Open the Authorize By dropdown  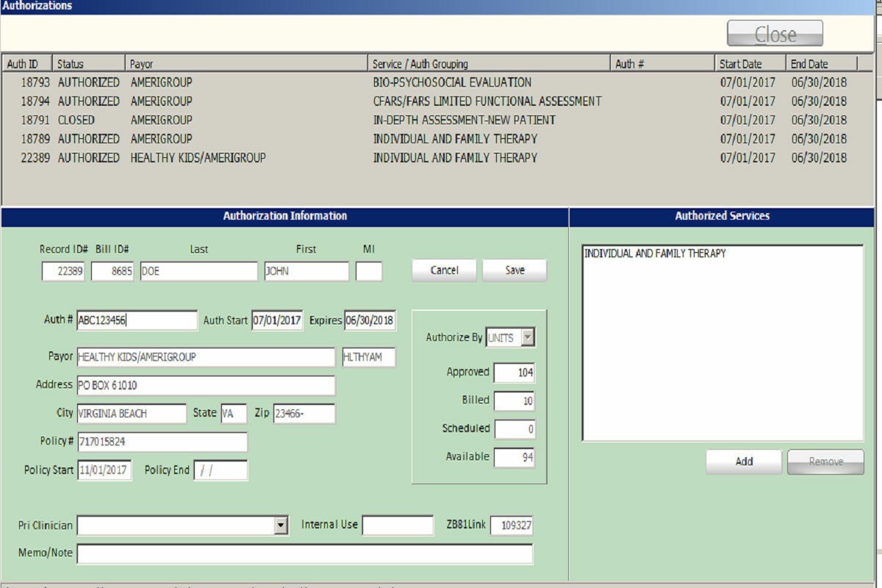(x=528, y=338)
